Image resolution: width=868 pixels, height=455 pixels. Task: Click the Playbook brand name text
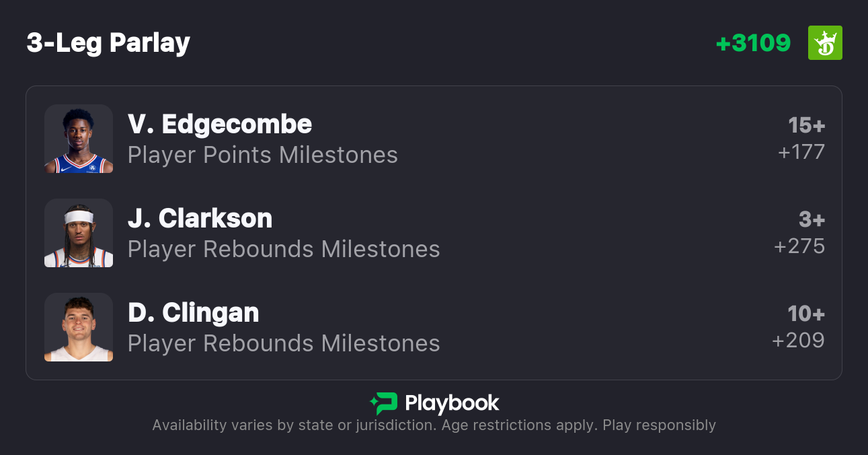(452, 404)
